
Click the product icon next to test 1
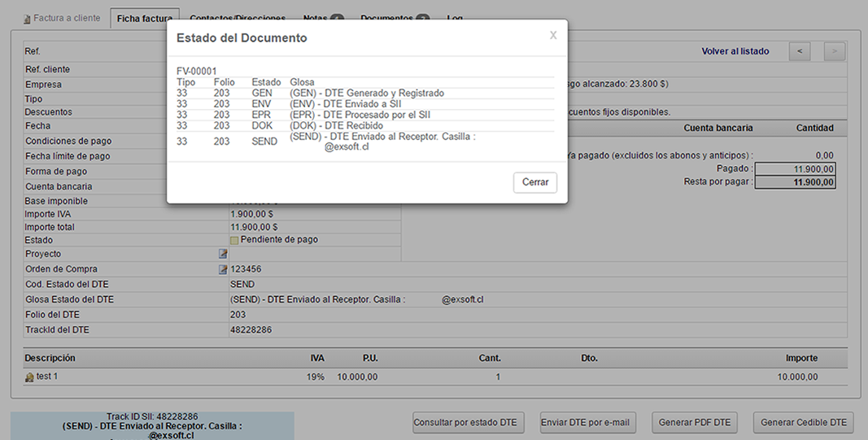[29, 377]
